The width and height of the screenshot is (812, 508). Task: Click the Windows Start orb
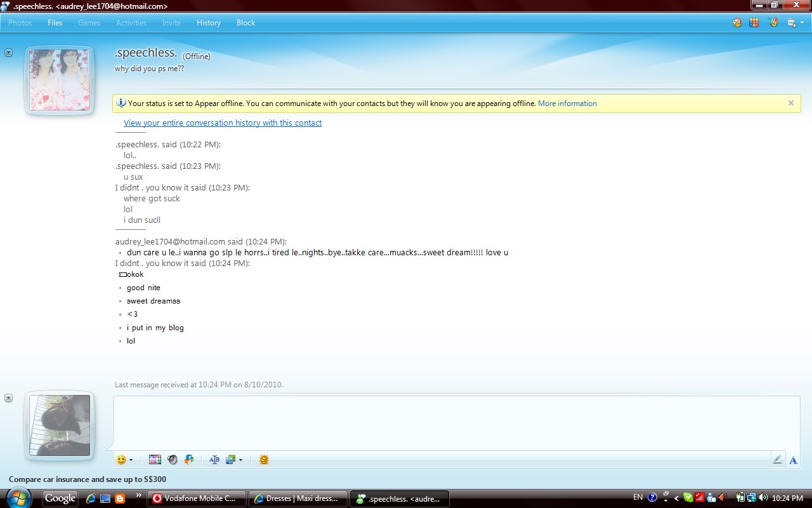pyautogui.click(x=18, y=498)
